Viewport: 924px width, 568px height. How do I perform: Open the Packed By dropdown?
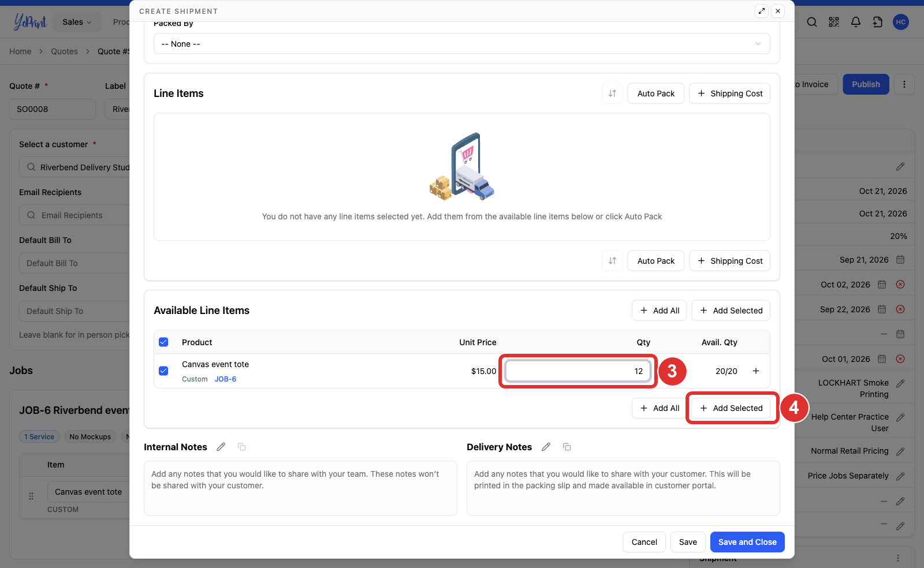coord(462,44)
